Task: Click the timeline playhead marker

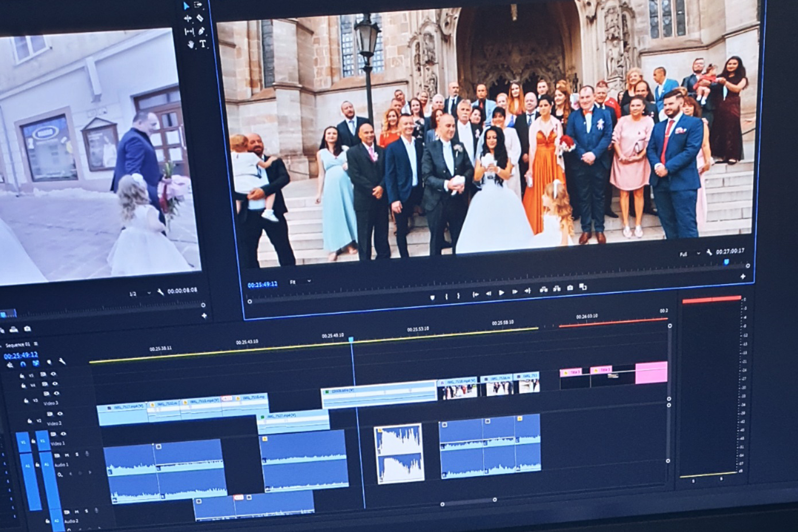Action: pos(351,340)
